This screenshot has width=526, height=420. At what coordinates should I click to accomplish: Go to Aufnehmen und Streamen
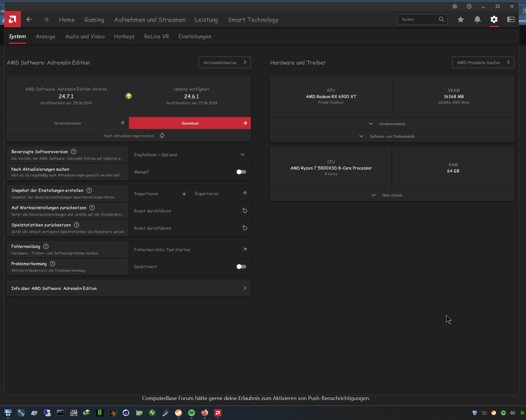click(150, 20)
